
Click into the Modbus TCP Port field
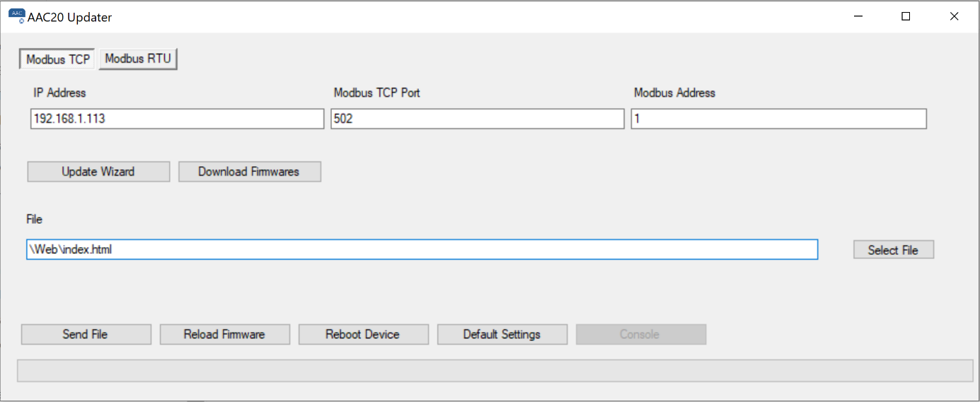click(x=477, y=119)
